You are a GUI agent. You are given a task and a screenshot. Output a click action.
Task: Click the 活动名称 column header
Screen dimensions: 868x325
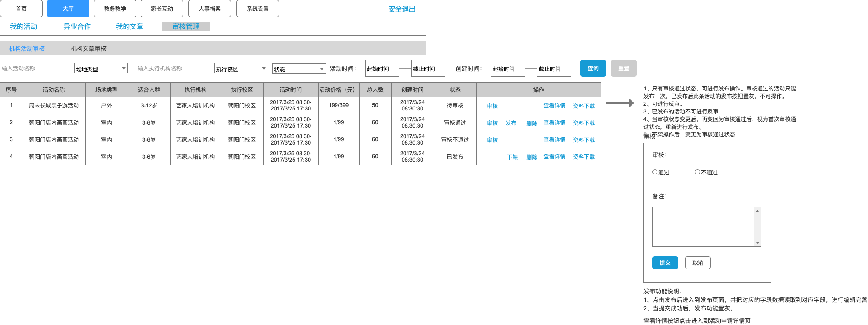pos(54,90)
